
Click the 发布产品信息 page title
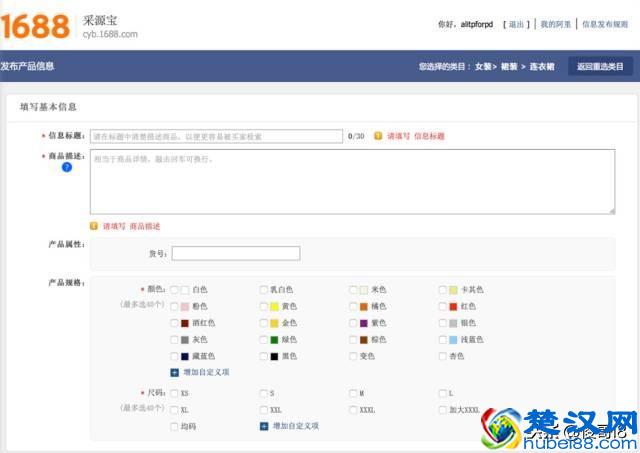[x=27, y=66]
